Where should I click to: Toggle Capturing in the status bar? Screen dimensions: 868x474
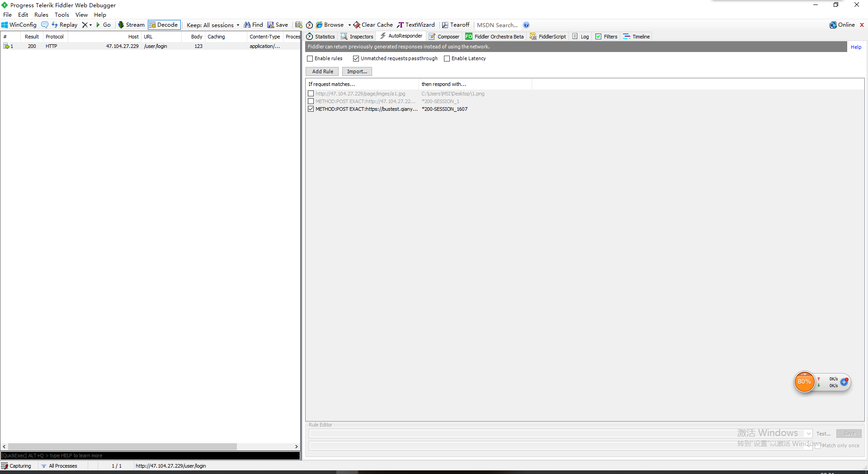tap(17, 466)
